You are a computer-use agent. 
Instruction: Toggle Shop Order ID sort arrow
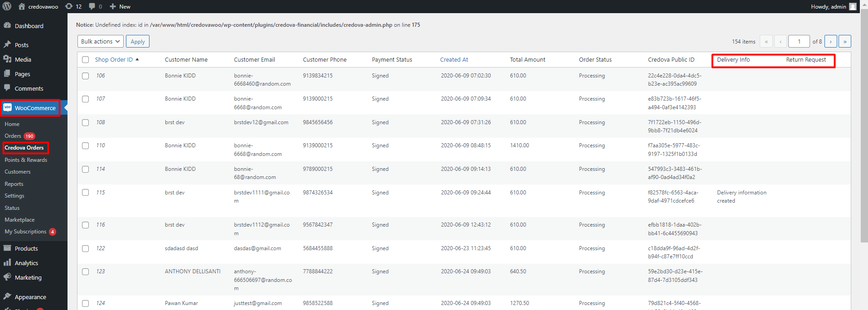[x=137, y=59]
